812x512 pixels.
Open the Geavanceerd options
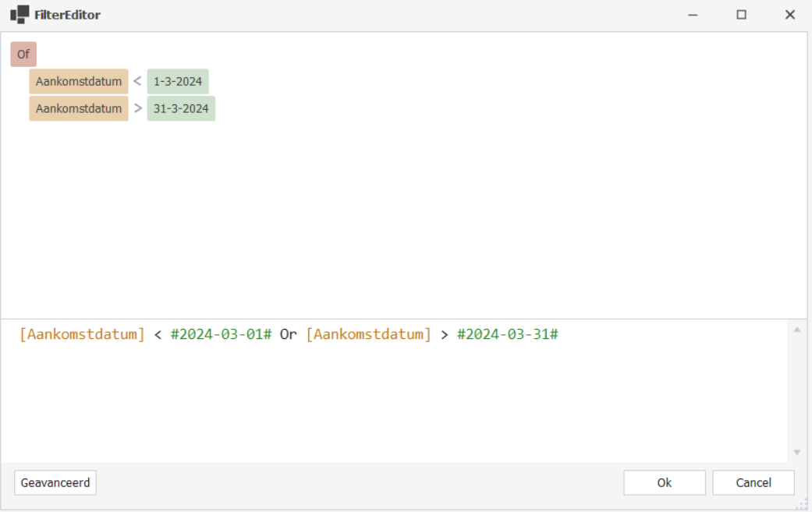[x=55, y=482]
